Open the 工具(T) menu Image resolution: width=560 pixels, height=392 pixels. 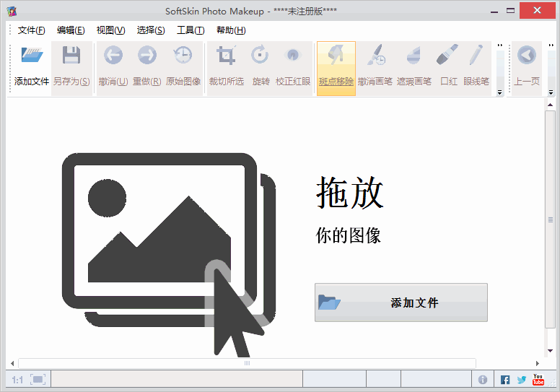coord(191,30)
